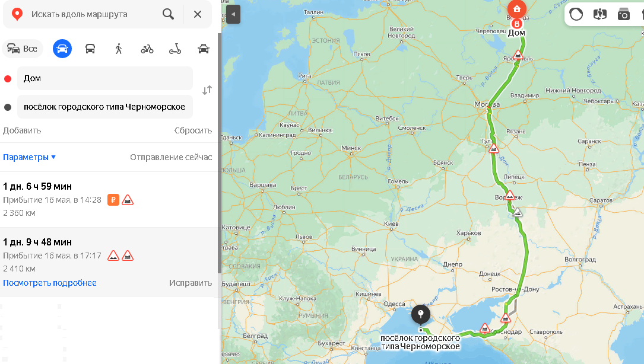The image size is (644, 364).
Task: Pick the scooter route mode
Action: click(x=175, y=49)
